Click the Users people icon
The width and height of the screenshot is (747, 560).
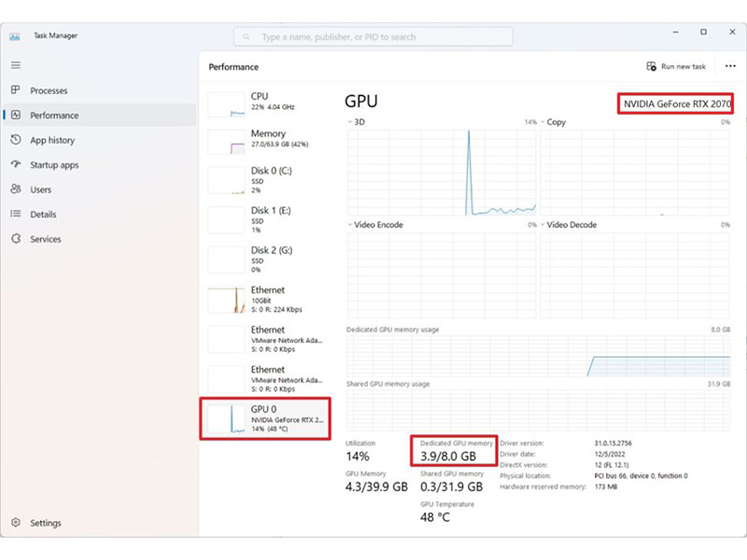coord(16,189)
